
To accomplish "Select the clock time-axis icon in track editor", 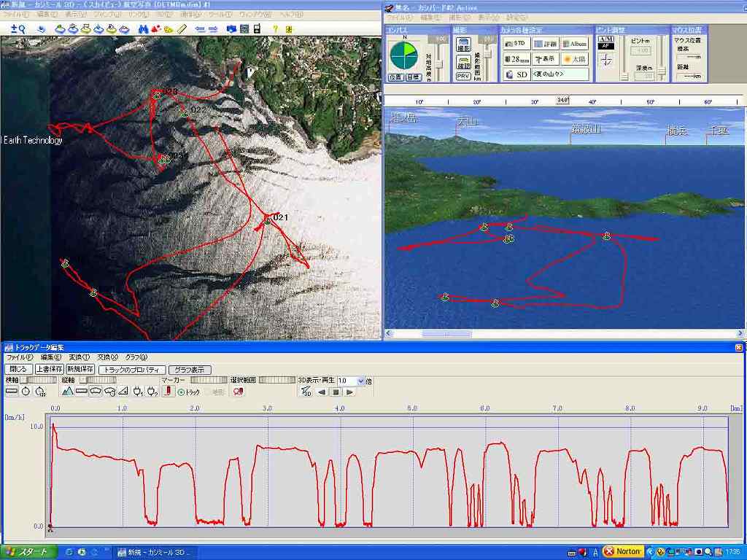I will 26,392.
